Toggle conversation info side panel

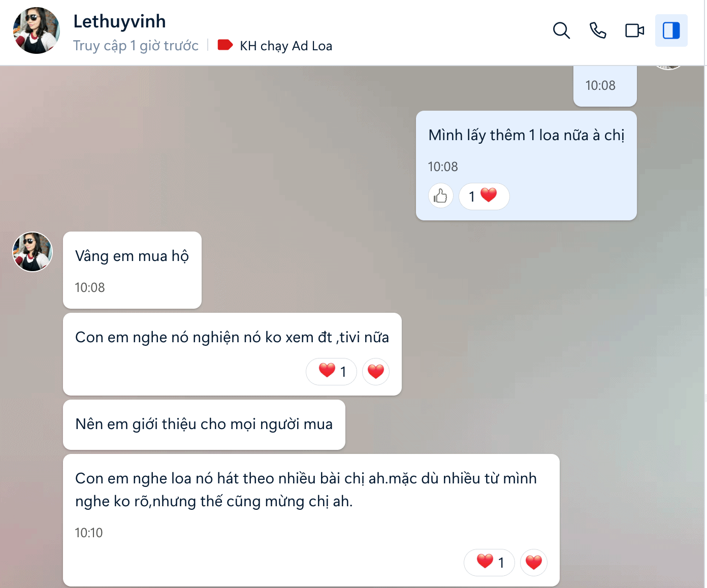pyautogui.click(x=671, y=30)
